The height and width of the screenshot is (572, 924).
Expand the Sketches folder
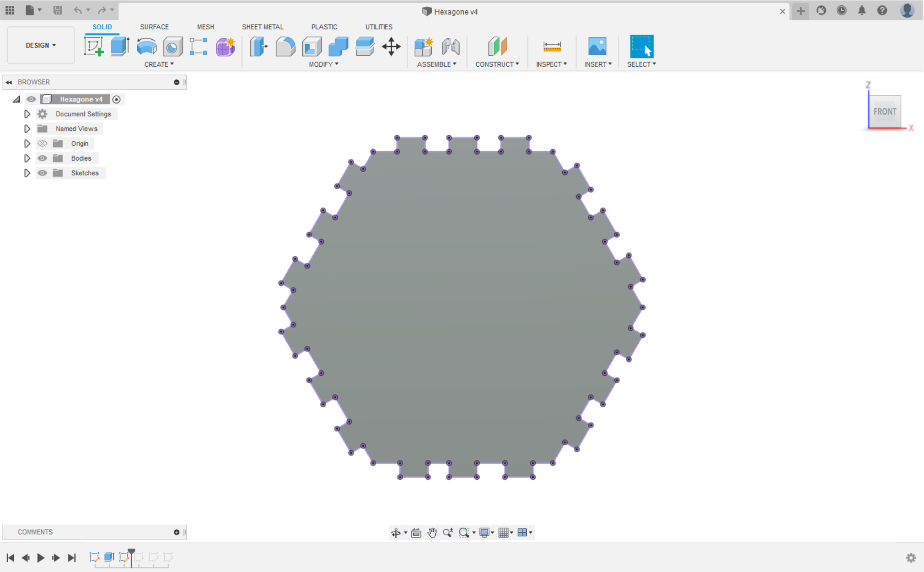[x=27, y=173]
